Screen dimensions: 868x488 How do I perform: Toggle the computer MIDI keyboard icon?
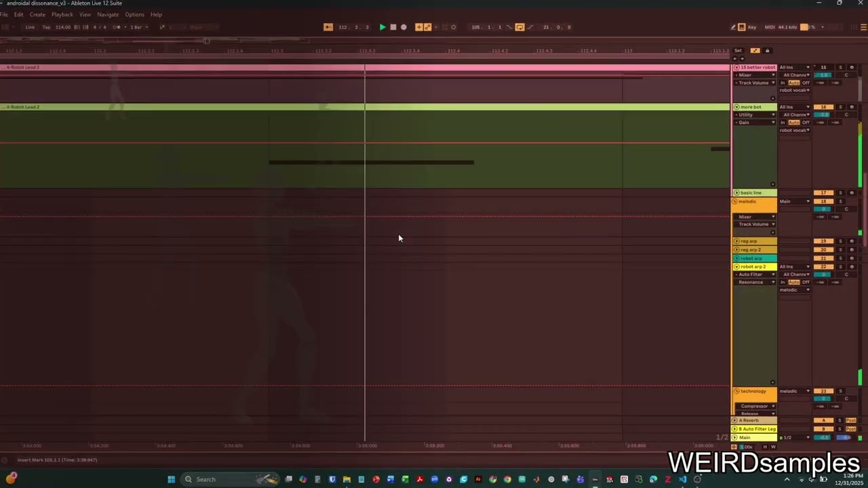[x=741, y=27]
